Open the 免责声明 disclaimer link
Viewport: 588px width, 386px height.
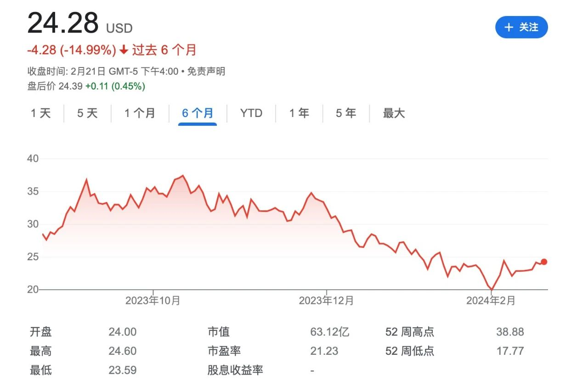pos(206,71)
